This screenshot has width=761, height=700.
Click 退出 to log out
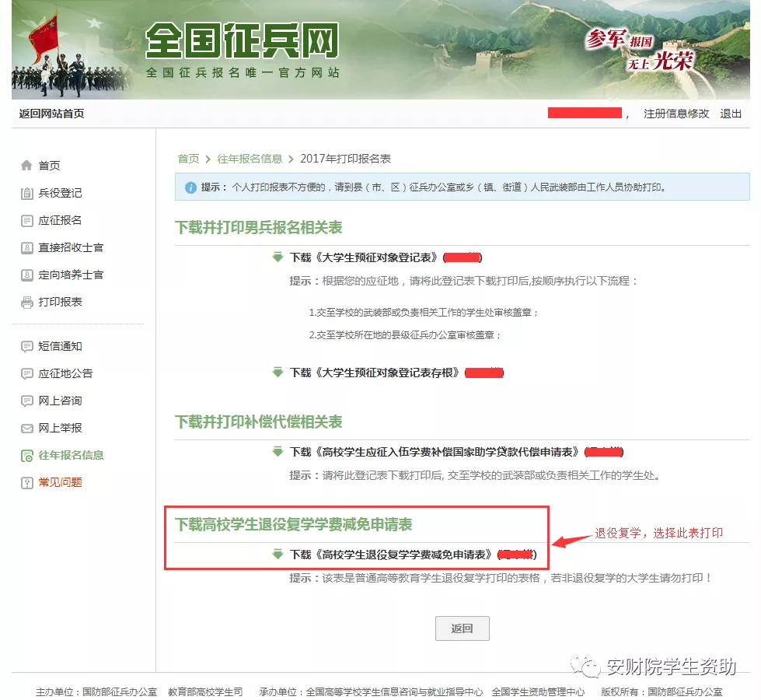731,114
